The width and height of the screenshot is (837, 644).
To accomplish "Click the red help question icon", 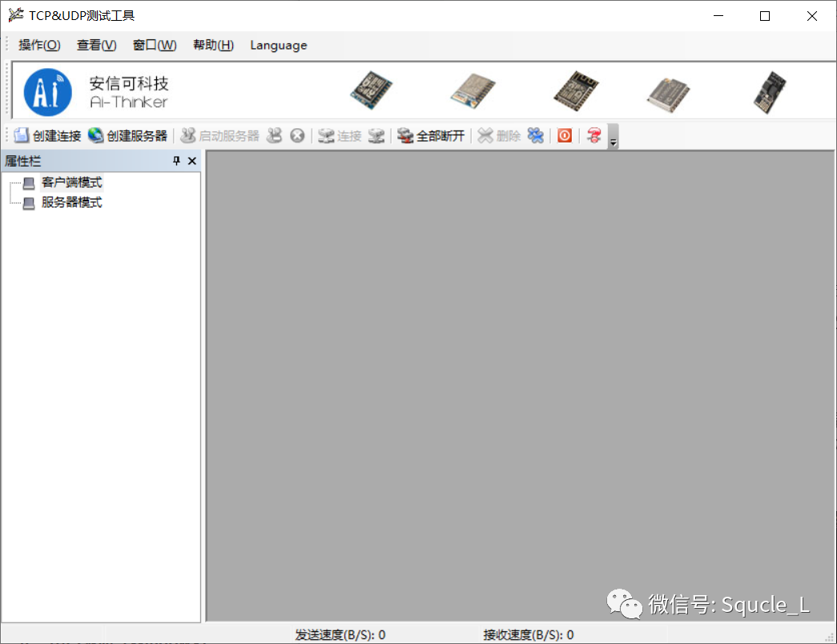I will pyautogui.click(x=594, y=135).
